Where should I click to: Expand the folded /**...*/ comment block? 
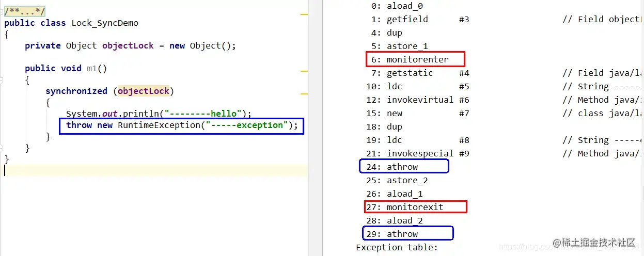(25, 11)
